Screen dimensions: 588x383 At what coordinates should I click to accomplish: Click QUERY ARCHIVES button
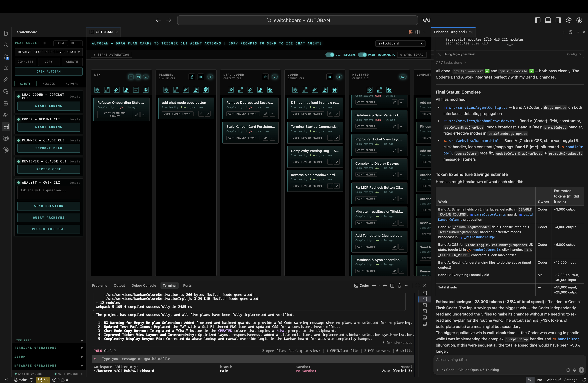click(x=49, y=218)
